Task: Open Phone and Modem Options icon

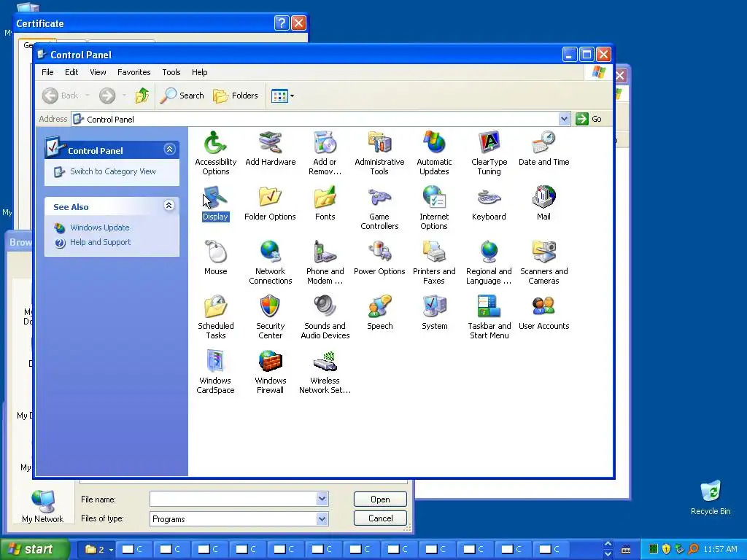Action: click(325, 262)
